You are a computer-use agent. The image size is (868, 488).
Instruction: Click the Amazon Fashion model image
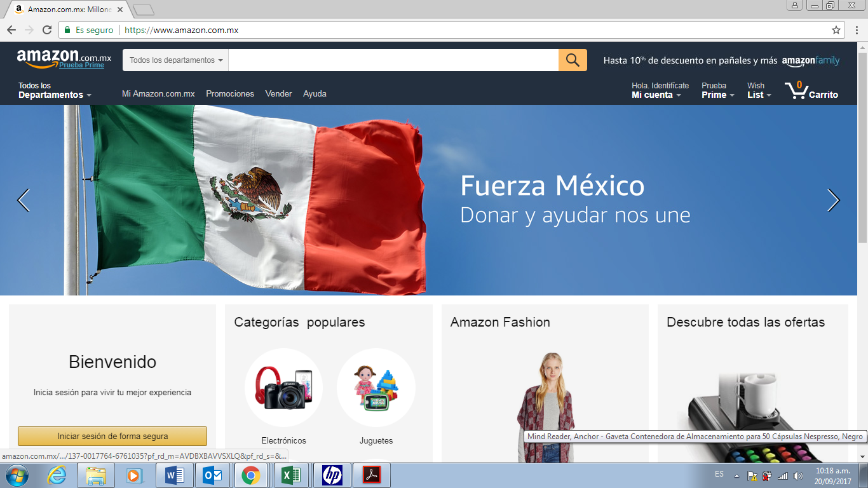click(x=546, y=407)
